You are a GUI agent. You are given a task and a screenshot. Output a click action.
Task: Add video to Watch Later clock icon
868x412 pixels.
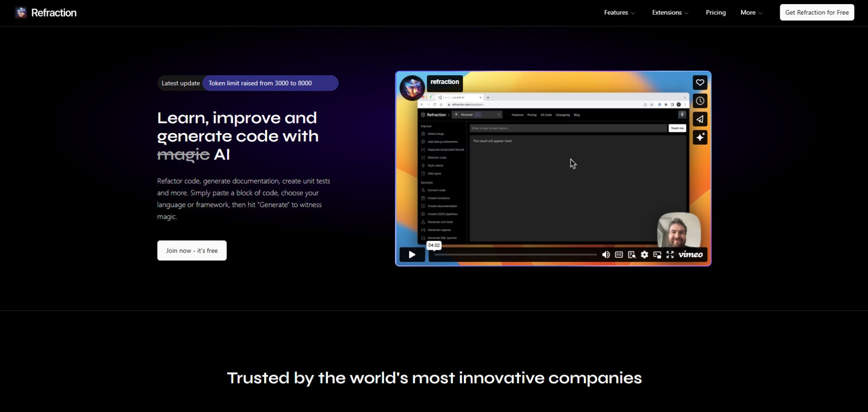pos(700,101)
